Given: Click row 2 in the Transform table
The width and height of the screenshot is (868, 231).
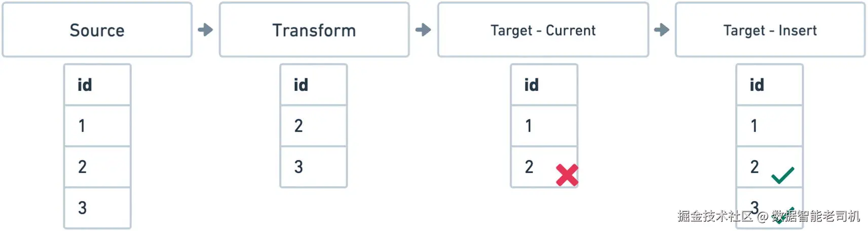Looking at the screenshot, I should [314, 126].
